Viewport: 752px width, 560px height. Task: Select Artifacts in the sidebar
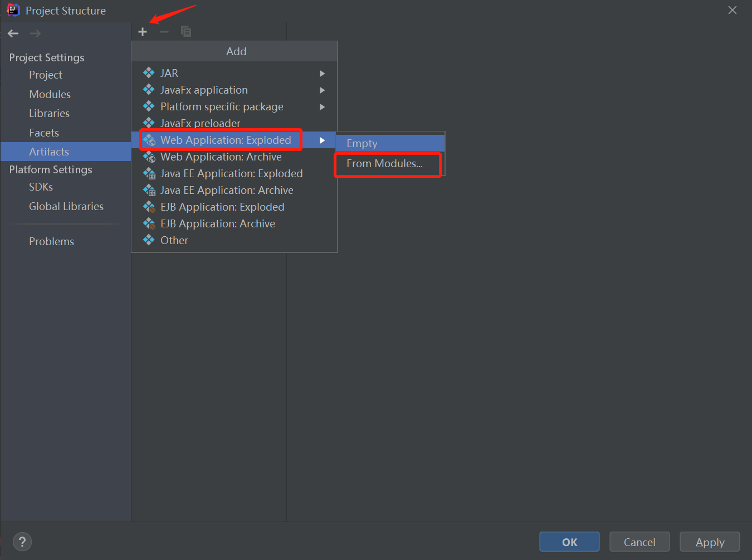click(66, 152)
